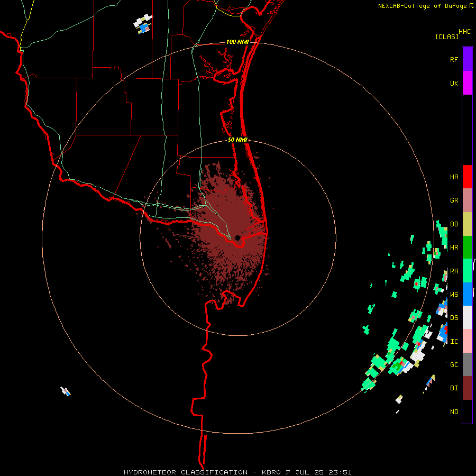
Task: Pick the dark green HR legend swatch
Action: 467,248
